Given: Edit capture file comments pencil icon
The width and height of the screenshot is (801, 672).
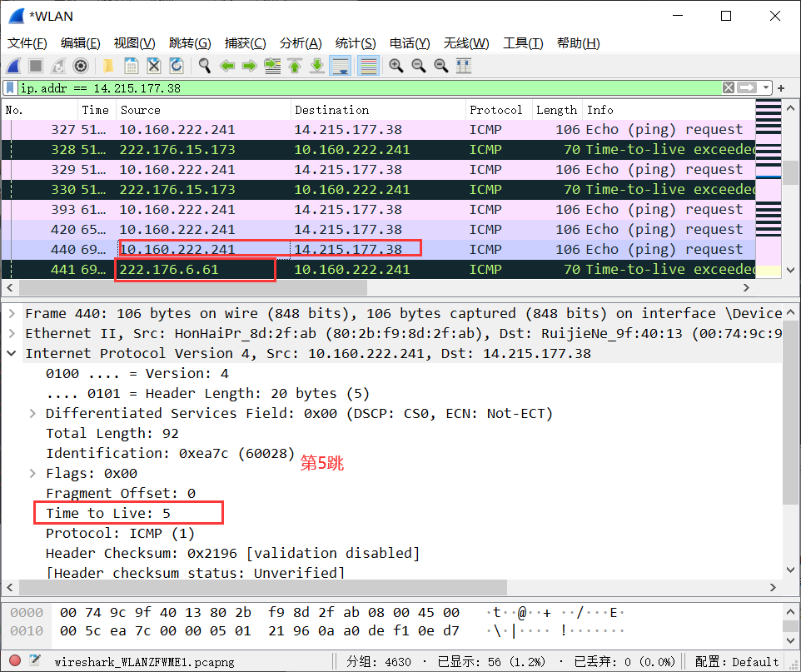Looking at the screenshot, I should point(35,660).
